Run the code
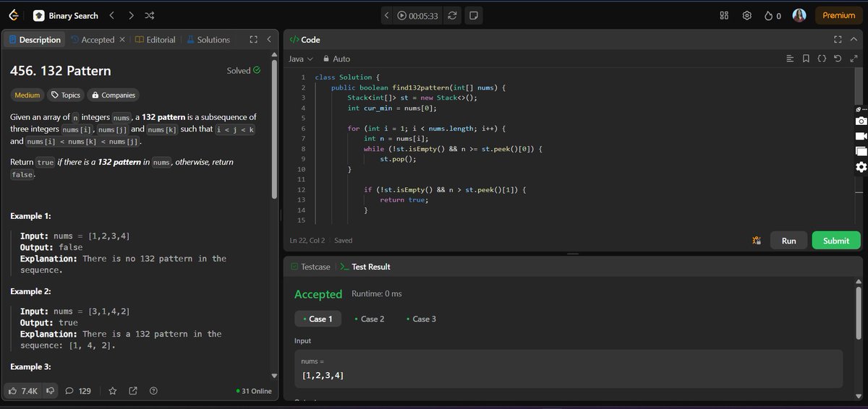 788,241
